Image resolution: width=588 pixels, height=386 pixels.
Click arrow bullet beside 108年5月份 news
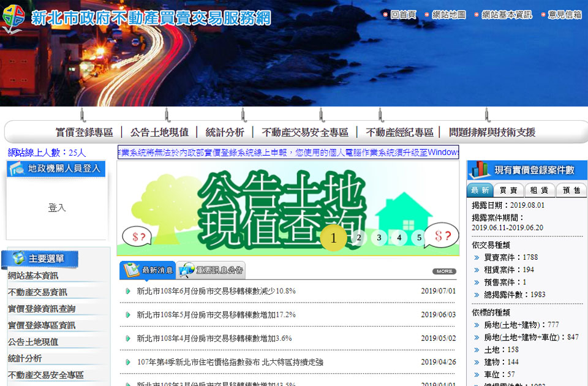(128, 315)
